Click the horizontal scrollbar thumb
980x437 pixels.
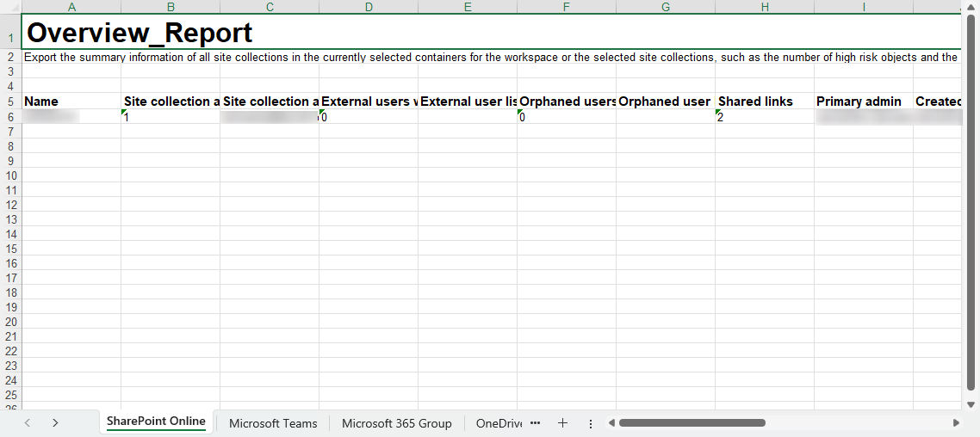pos(692,422)
